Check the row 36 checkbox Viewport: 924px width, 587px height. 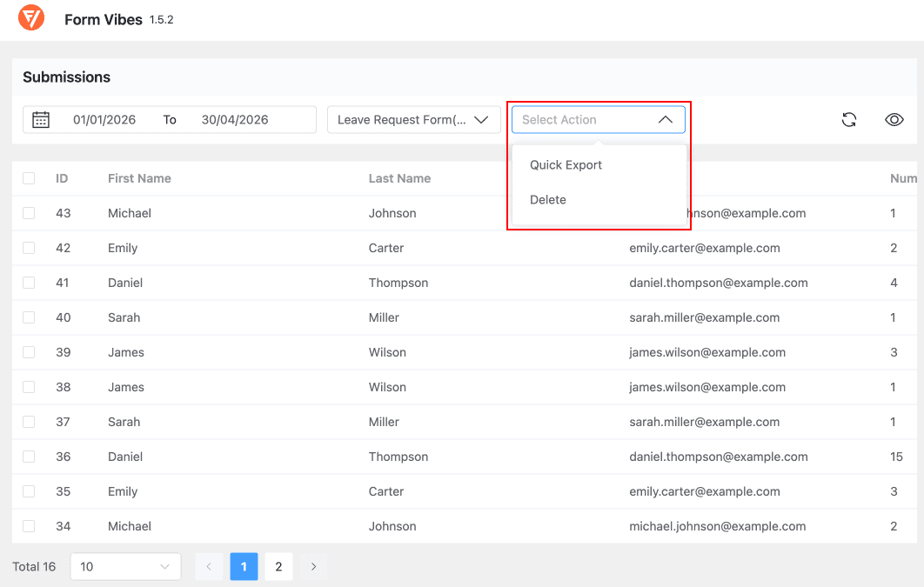(29, 457)
